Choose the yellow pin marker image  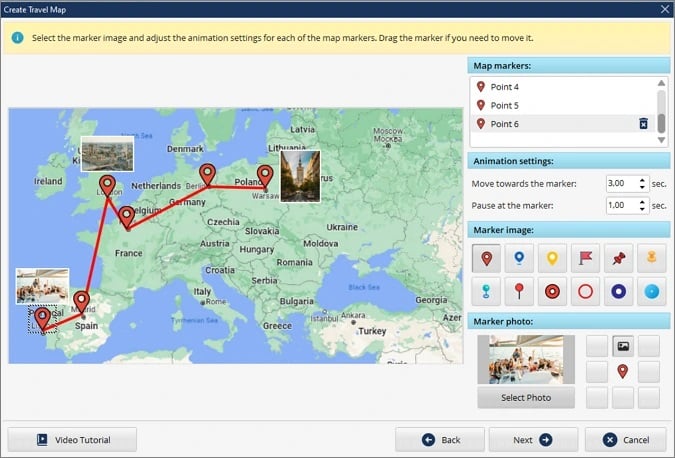(552, 258)
